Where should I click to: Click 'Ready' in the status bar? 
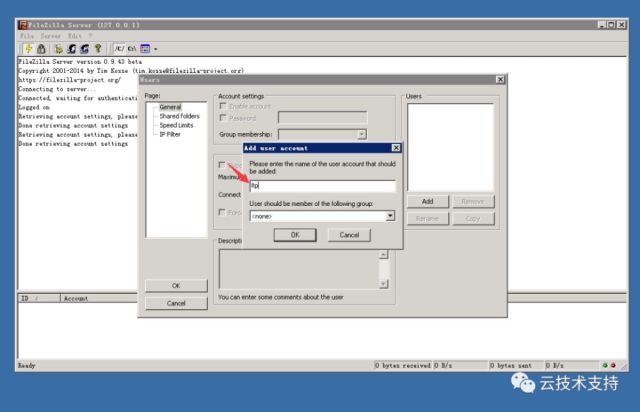point(27,366)
